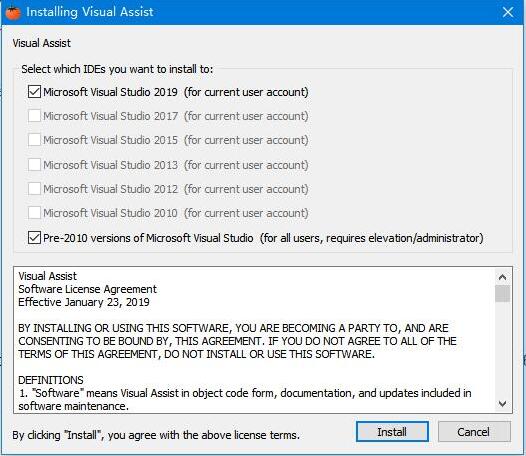Click the DEFINITIONS heading in license text
The image size is (526, 456).
click(51, 380)
